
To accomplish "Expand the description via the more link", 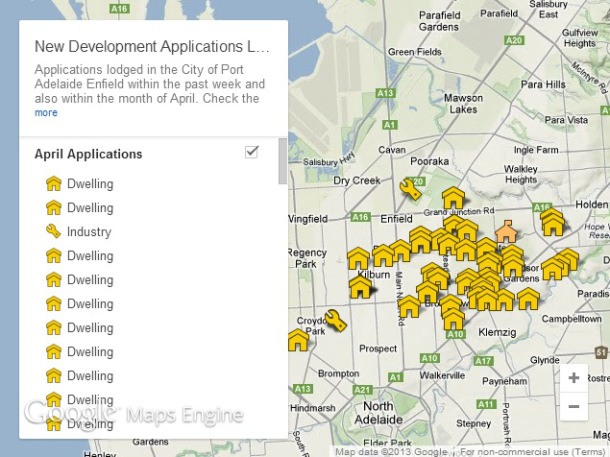I will 46,112.
